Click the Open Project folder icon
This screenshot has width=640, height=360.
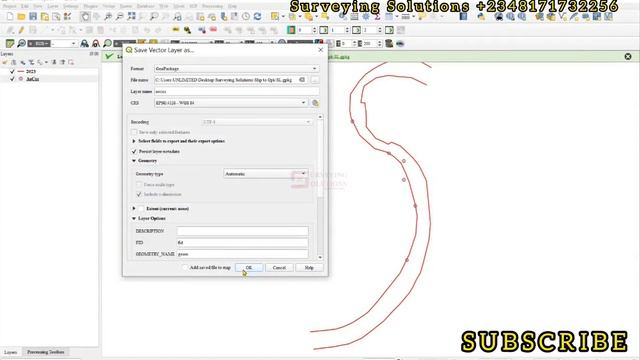click(x=21, y=17)
